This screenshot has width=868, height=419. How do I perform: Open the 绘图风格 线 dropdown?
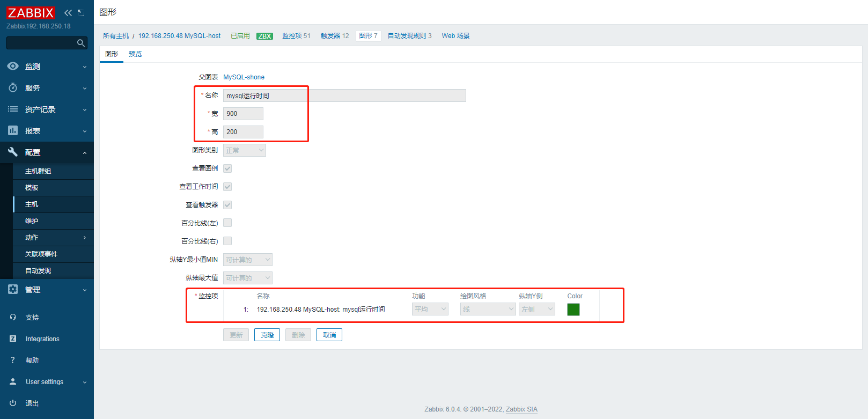click(488, 309)
